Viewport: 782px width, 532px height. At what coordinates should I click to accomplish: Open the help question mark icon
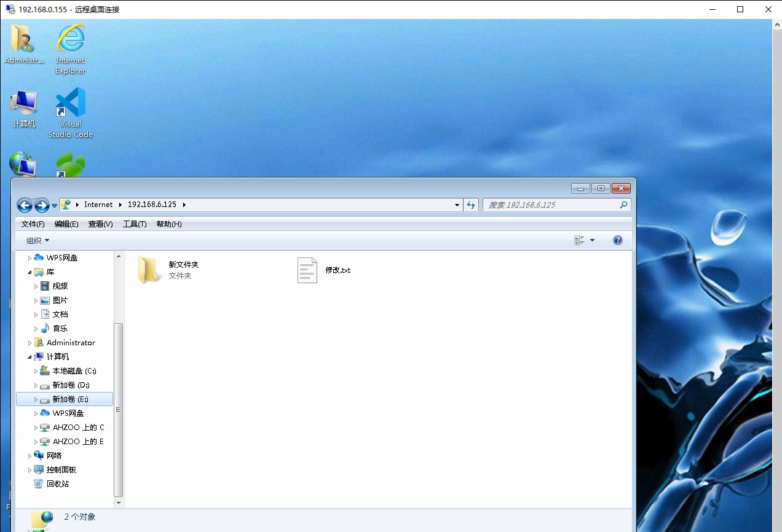click(618, 240)
